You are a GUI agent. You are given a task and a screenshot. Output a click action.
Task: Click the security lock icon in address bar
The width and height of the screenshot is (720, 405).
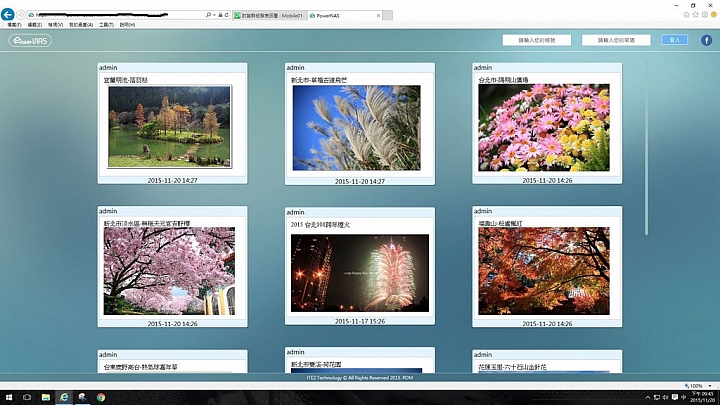coord(220,15)
